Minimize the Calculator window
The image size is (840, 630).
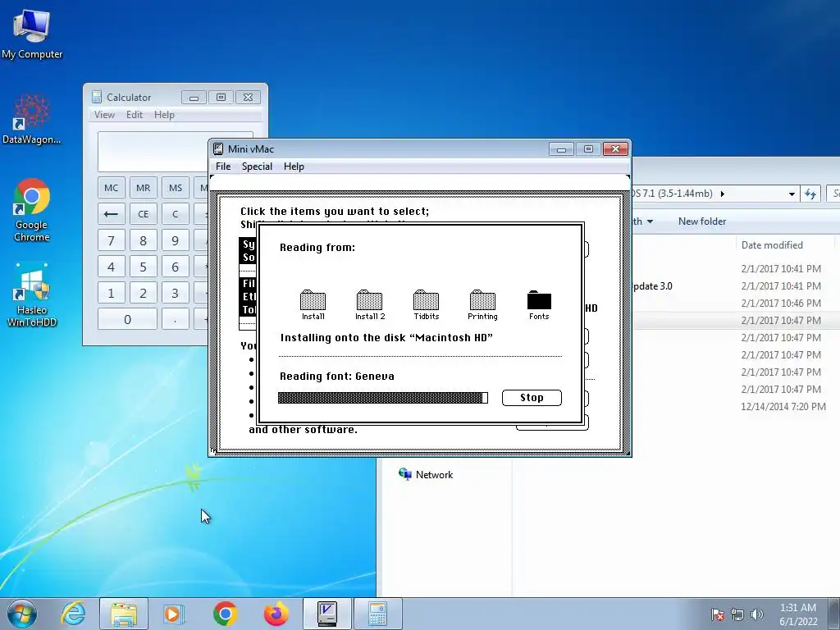coord(194,98)
